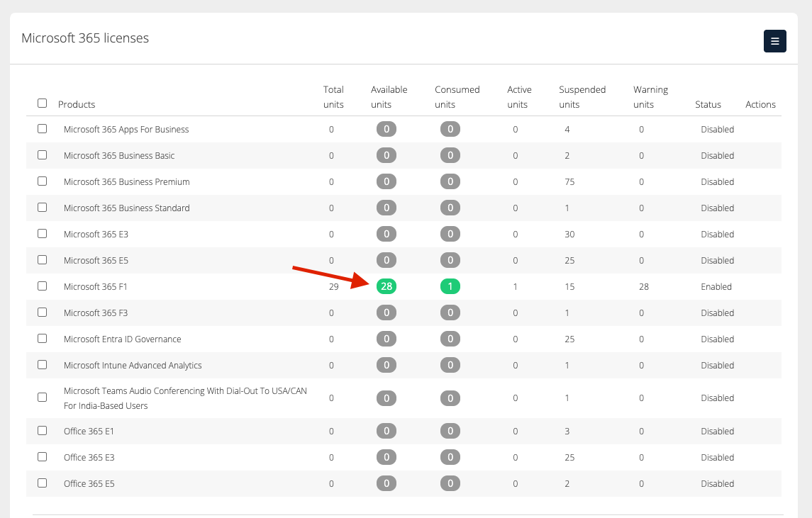
Task: Tick the Office 365 E5 checkbox
Action: coord(42,483)
